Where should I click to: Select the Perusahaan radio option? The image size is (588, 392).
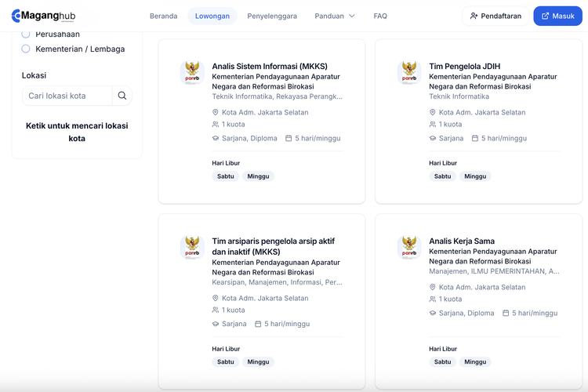26,34
